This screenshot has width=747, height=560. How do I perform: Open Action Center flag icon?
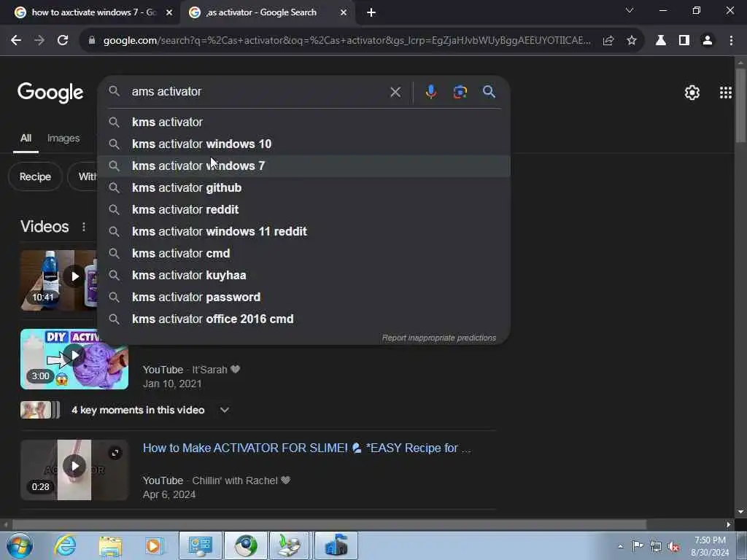[x=638, y=546]
